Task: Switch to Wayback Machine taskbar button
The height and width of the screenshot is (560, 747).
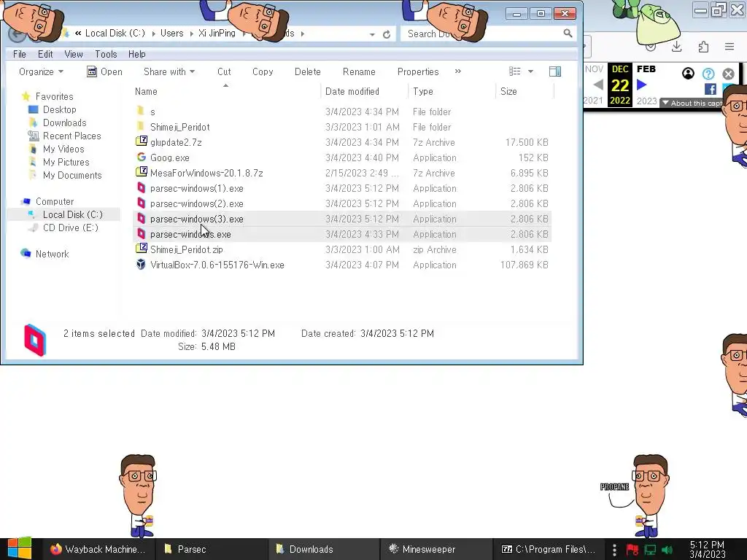Action: pos(98,549)
